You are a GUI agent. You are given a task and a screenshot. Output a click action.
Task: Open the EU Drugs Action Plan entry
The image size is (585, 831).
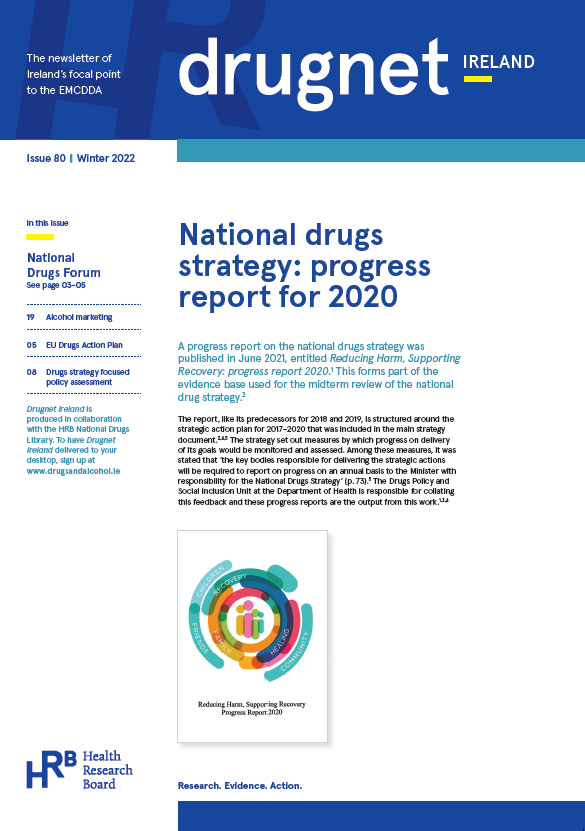click(x=84, y=345)
